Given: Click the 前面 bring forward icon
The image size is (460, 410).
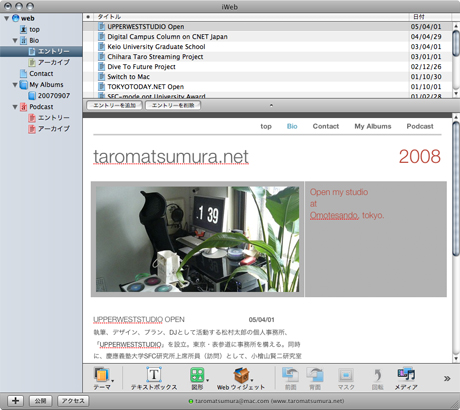Looking at the screenshot, I should (290, 375).
